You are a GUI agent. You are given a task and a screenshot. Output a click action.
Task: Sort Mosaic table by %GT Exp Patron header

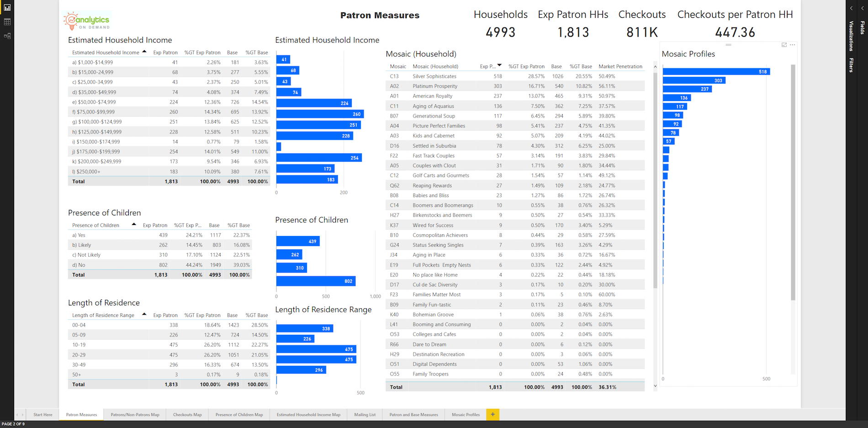[x=526, y=67]
